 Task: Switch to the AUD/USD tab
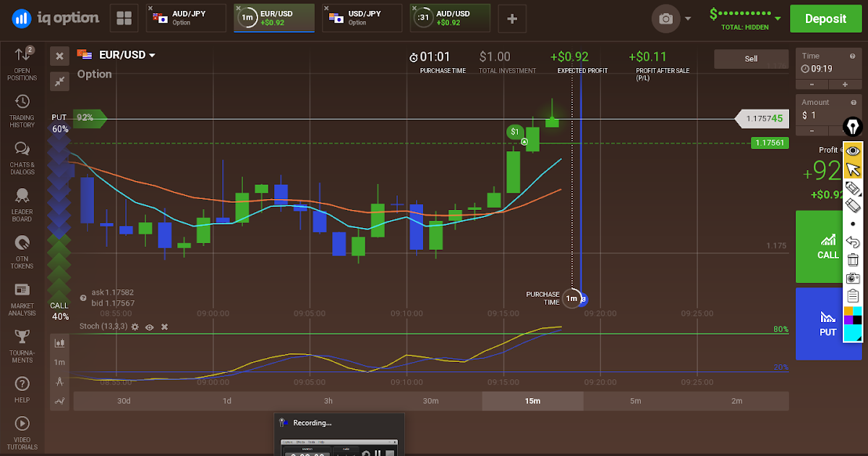[450, 18]
